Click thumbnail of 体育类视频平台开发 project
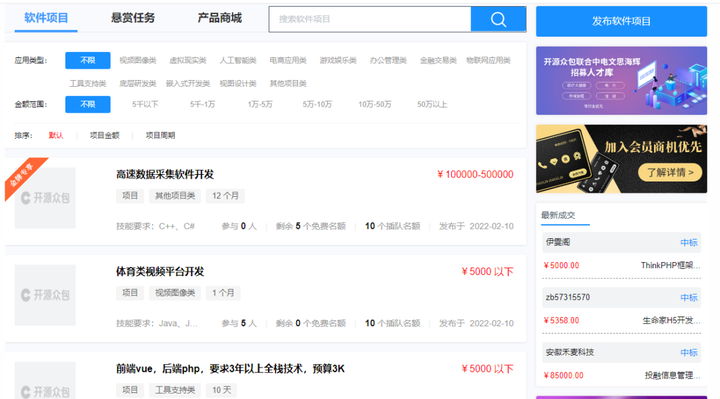 [45, 295]
